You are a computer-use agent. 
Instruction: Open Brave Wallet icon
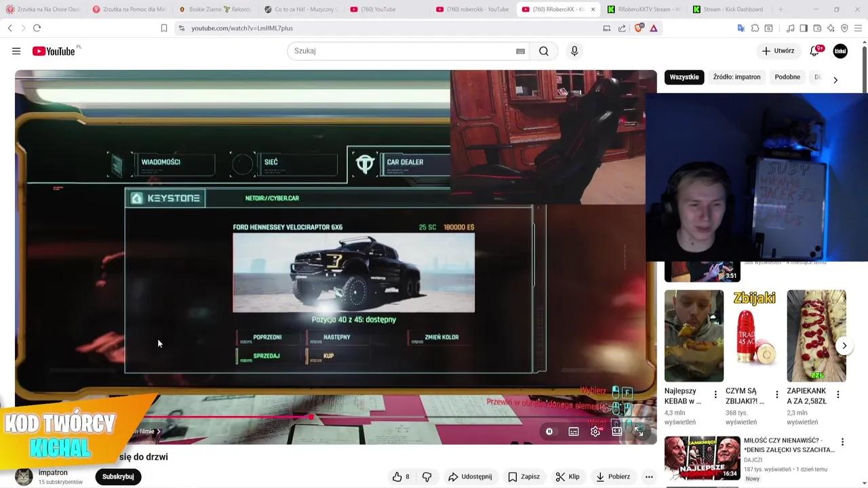pos(817,28)
